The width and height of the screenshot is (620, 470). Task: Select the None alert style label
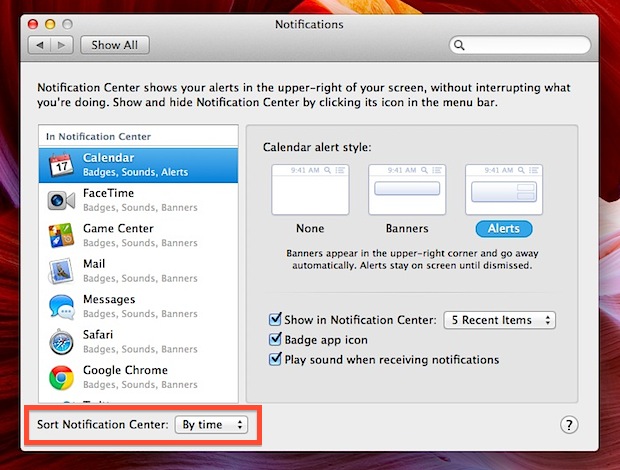tap(310, 228)
